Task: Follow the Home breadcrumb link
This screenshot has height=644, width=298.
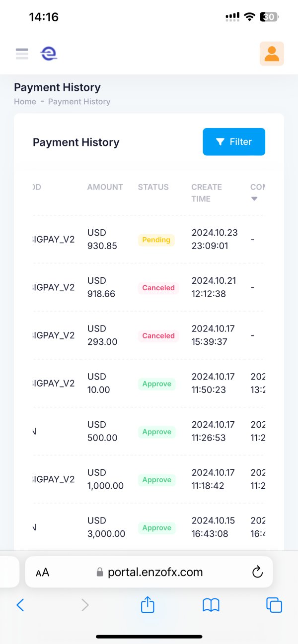Action: point(25,102)
